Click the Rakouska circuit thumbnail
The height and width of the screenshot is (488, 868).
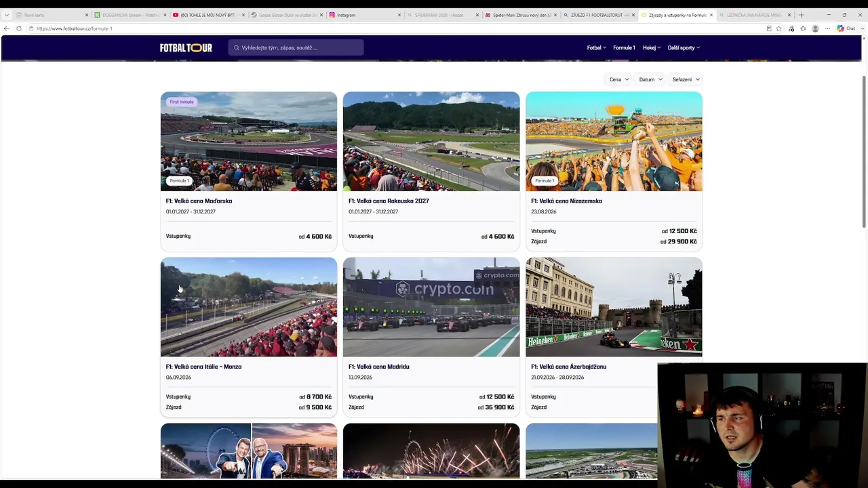coord(431,141)
